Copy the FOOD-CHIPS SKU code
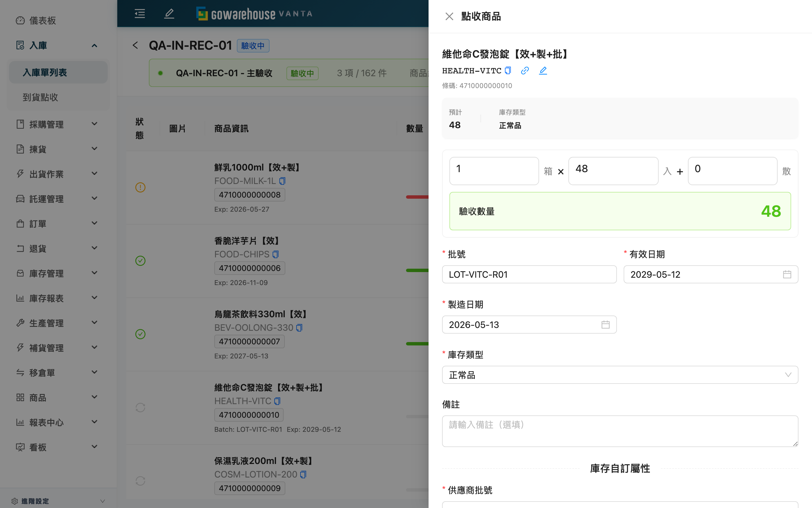This screenshot has width=812, height=508. [x=275, y=254]
